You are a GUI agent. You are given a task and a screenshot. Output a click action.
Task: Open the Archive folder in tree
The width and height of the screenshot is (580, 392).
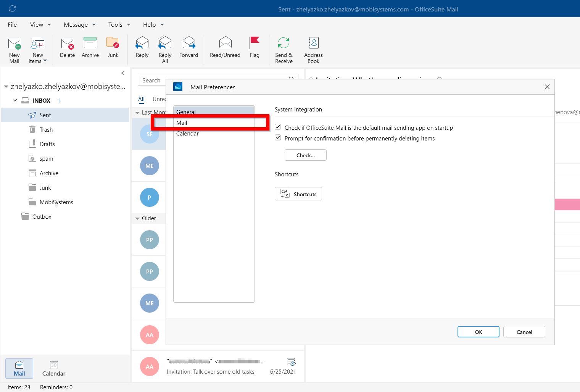(x=65, y=173)
